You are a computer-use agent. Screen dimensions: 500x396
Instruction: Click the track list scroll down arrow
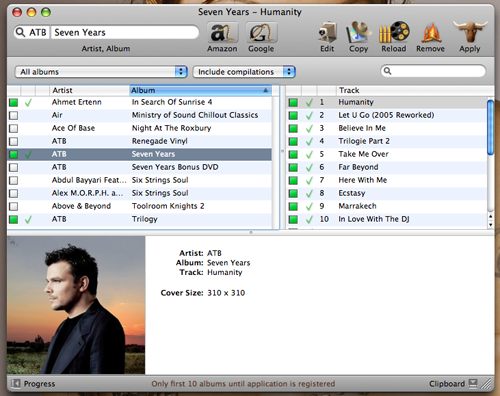coord(490,224)
